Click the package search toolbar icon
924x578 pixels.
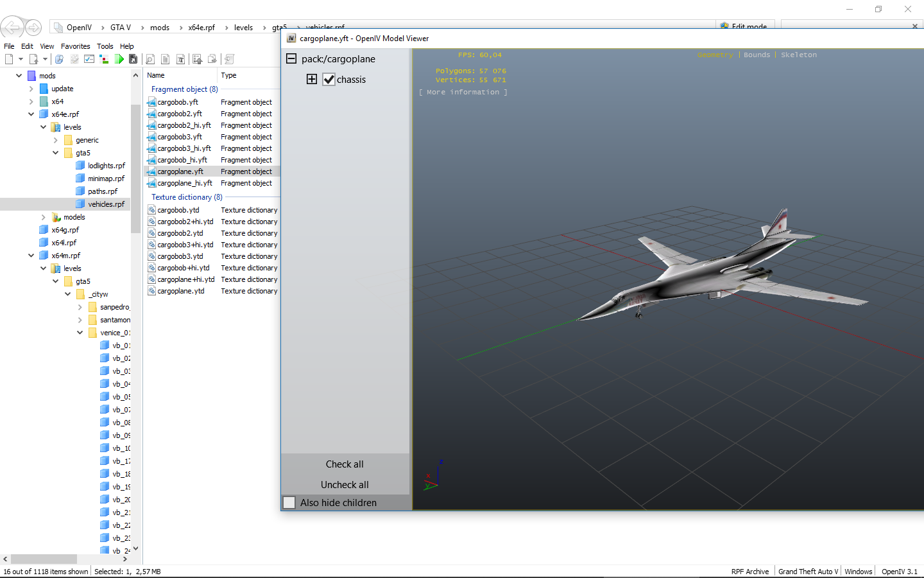(59, 59)
